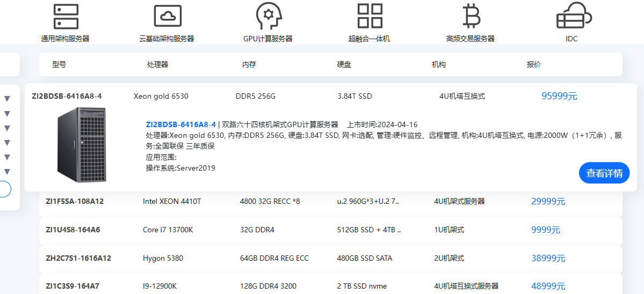The image size is (644, 294).
Task: Click the 480GB SSD SATA cell
Action: click(364, 259)
